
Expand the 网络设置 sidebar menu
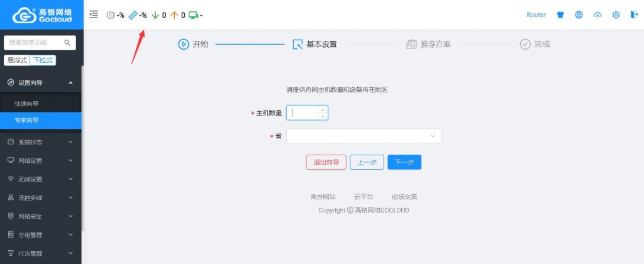(x=41, y=160)
